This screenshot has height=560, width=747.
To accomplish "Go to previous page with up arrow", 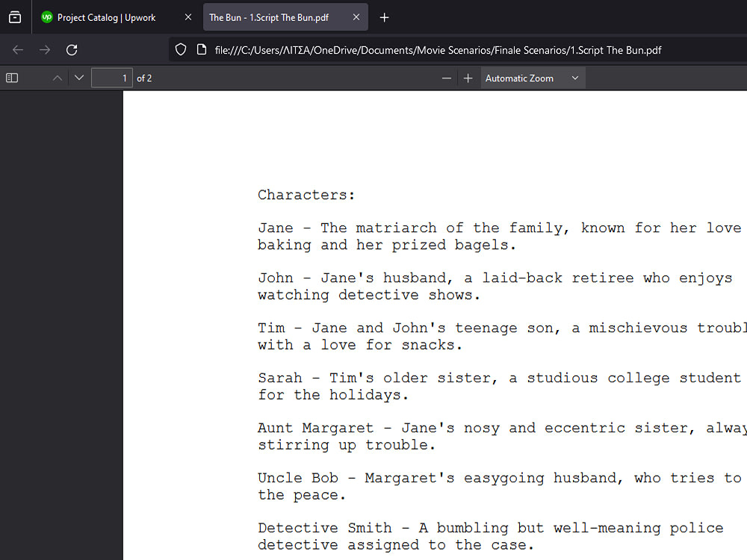I will click(x=57, y=77).
